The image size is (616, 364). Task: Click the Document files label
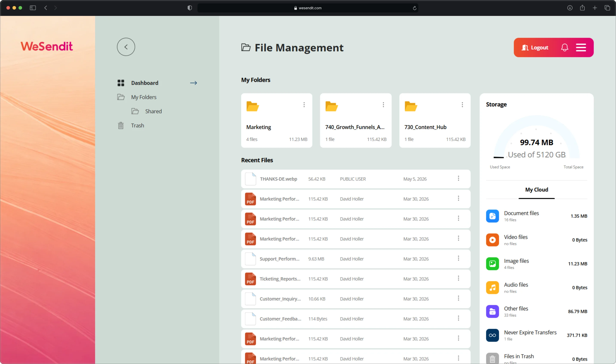click(x=521, y=213)
